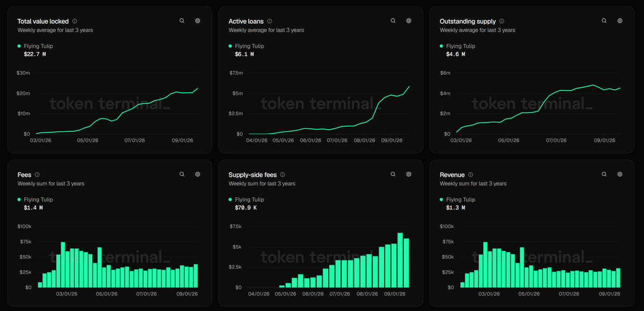Toggle Flying Tulip legend in Revenue chart
644x311 pixels.
click(457, 200)
